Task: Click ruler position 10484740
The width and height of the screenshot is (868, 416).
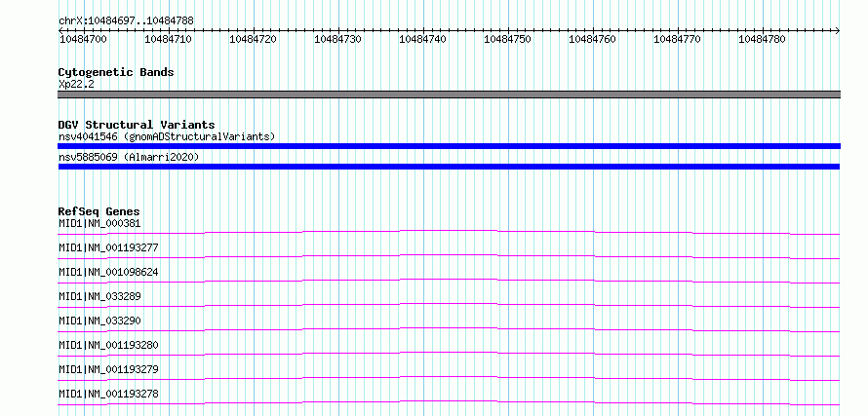Action: pyautogui.click(x=423, y=39)
